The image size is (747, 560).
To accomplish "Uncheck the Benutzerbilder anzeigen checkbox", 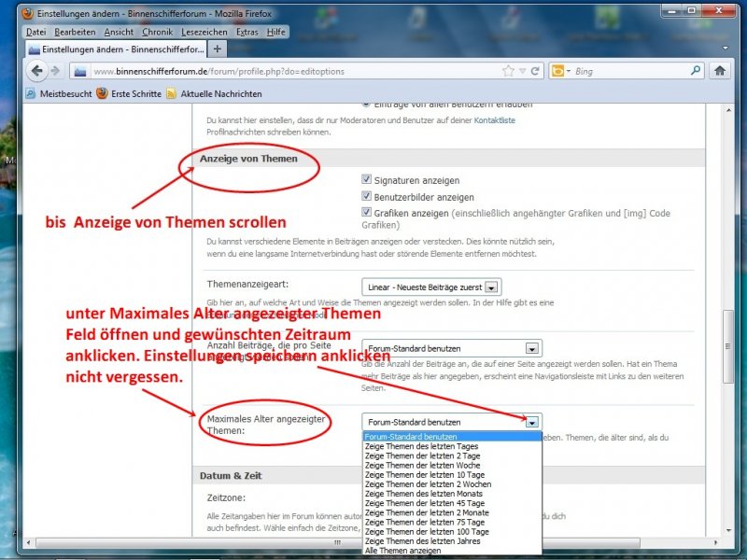I will tap(367, 197).
